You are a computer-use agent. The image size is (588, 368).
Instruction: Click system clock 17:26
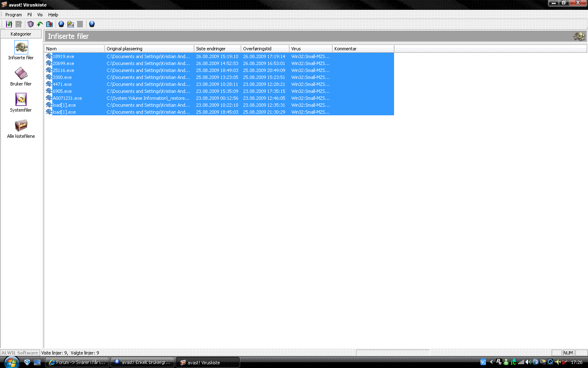click(577, 362)
